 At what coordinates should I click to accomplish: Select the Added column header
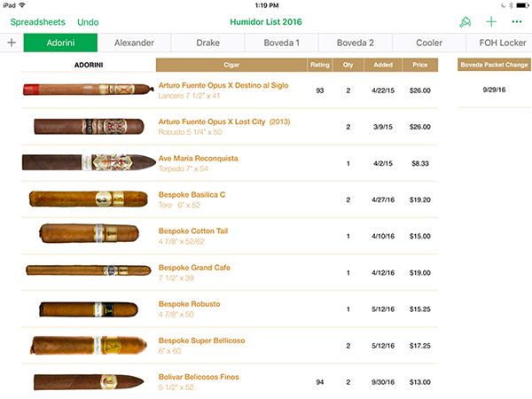(x=383, y=65)
